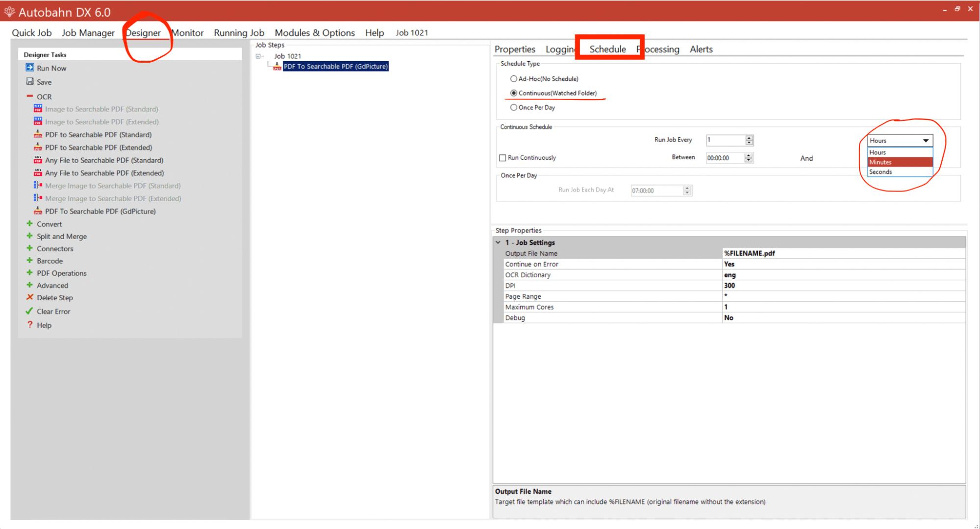Image resolution: width=980 pixels, height=529 pixels.
Task: Open the Monitor menu
Action: (x=187, y=32)
